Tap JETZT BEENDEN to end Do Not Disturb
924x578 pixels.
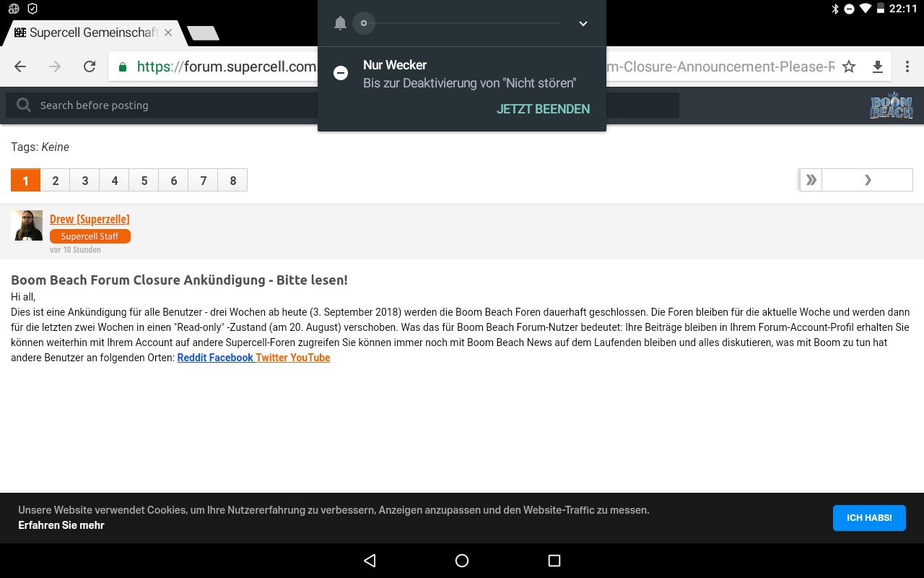(x=543, y=109)
